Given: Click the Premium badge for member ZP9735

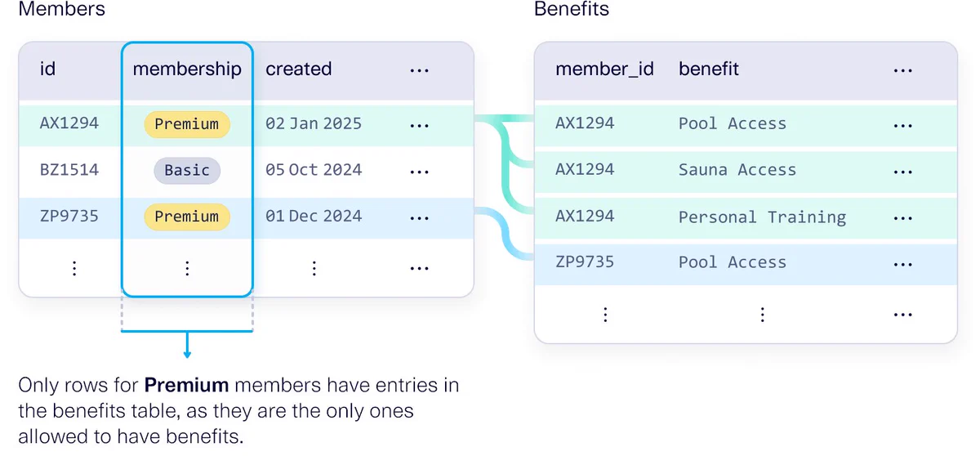Looking at the screenshot, I should click(187, 217).
